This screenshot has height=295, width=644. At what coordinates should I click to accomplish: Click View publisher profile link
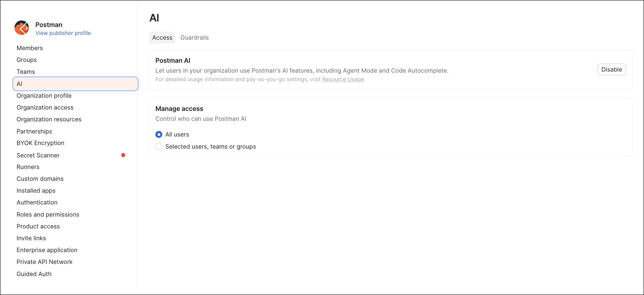pyautogui.click(x=63, y=33)
